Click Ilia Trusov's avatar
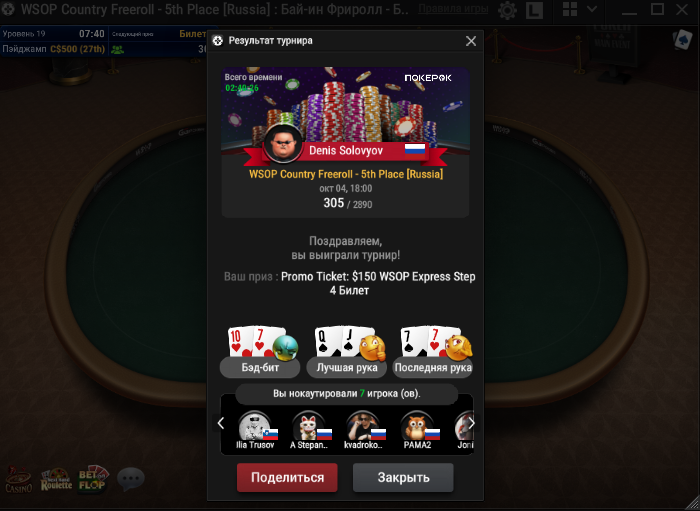Image resolution: width=700 pixels, height=511 pixels. point(255,426)
